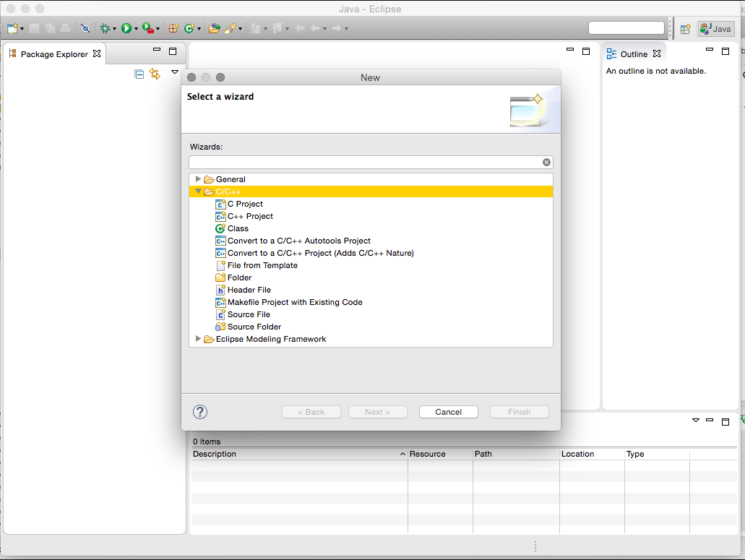Click the < Back button
Image resolution: width=745 pixels, height=560 pixels.
311,412
